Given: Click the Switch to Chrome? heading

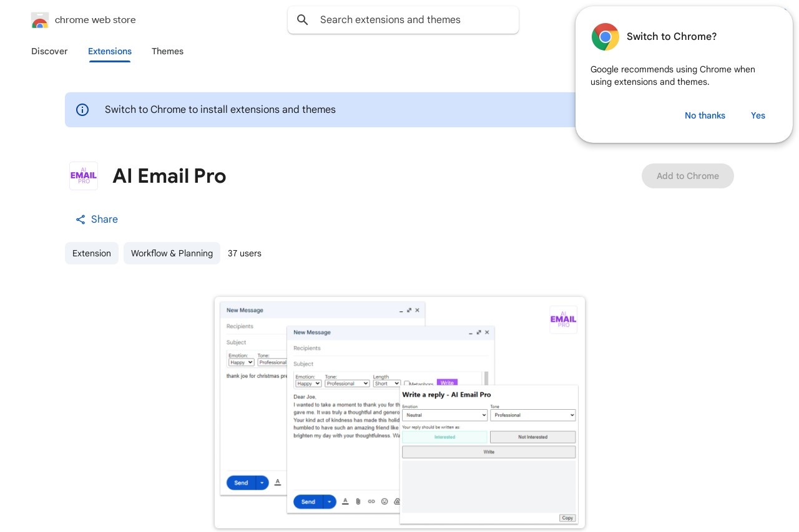Looking at the screenshot, I should click(672, 37).
